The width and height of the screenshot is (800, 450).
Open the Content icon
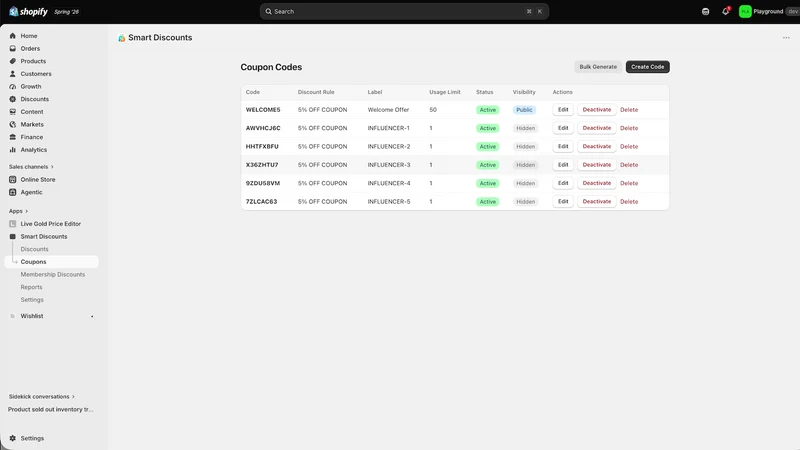coord(13,112)
